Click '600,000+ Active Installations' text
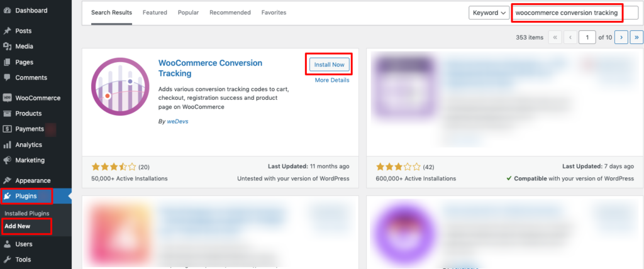The height and width of the screenshot is (269, 644). (416, 178)
